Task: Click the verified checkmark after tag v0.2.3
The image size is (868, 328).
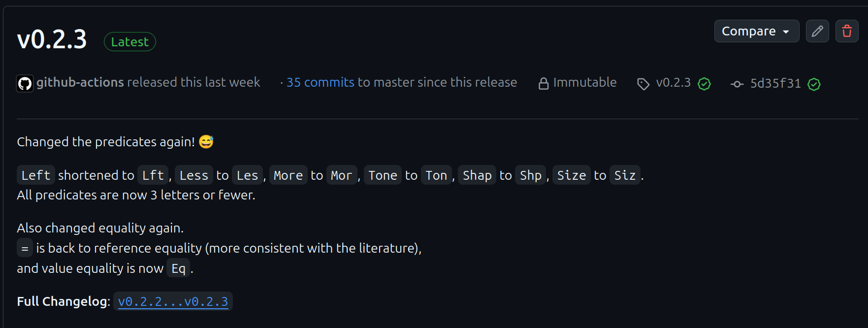Action: (x=704, y=84)
